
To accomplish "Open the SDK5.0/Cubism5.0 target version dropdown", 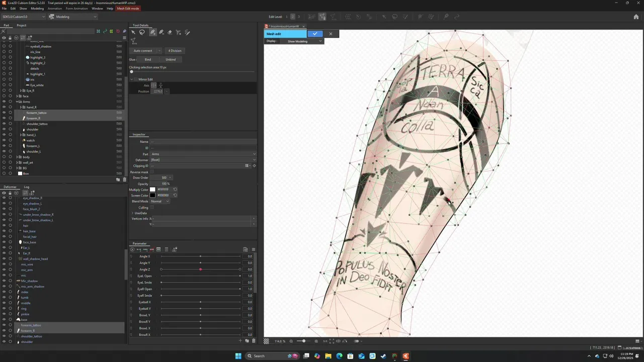I will point(23,17).
